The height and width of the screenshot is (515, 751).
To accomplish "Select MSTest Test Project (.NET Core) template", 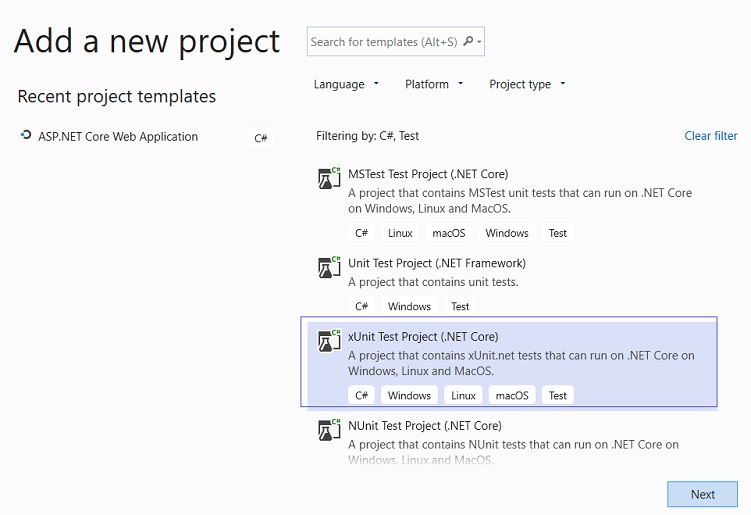I will coord(509,203).
